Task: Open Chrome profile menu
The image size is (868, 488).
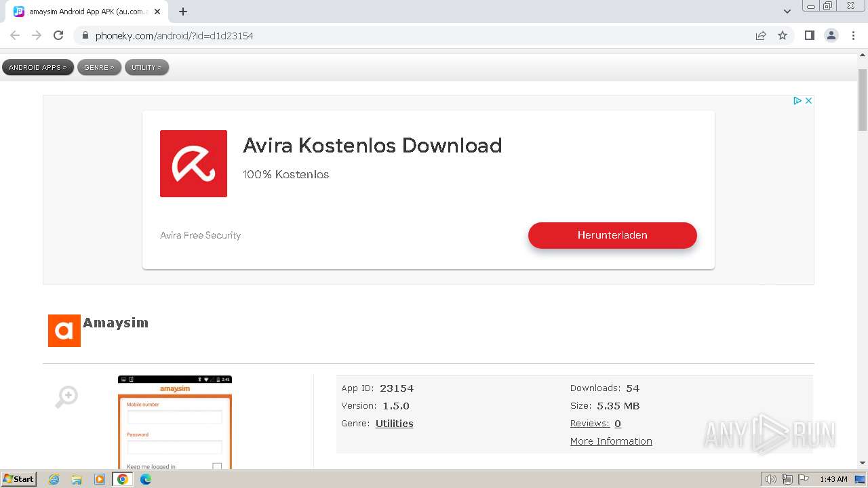Action: coord(831,35)
